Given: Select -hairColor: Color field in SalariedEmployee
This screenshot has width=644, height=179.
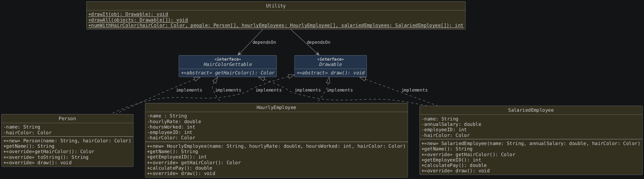Looking at the screenshot, I should pyautogui.click(x=446, y=135).
